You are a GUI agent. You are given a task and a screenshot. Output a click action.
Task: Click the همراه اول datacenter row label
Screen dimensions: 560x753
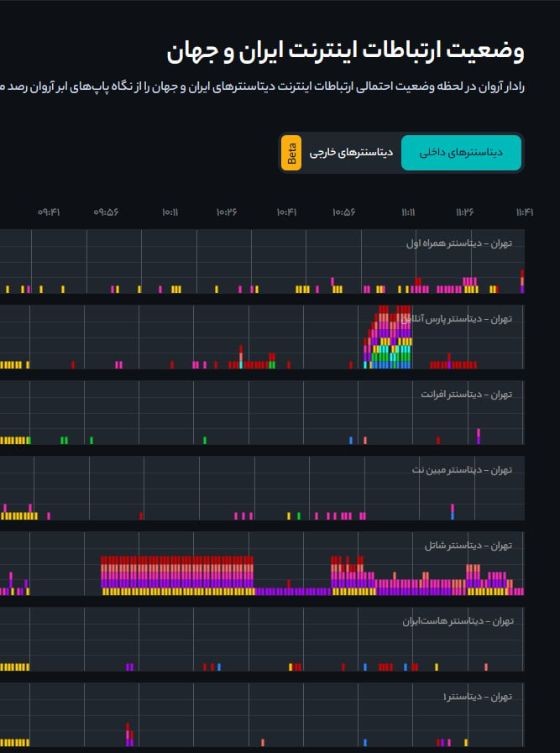[x=458, y=243]
